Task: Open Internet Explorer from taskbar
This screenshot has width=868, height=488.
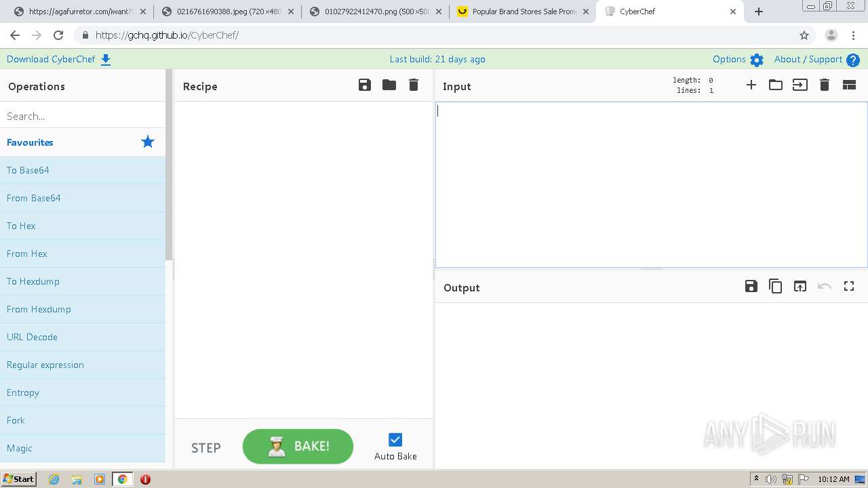Action: pyautogui.click(x=54, y=479)
